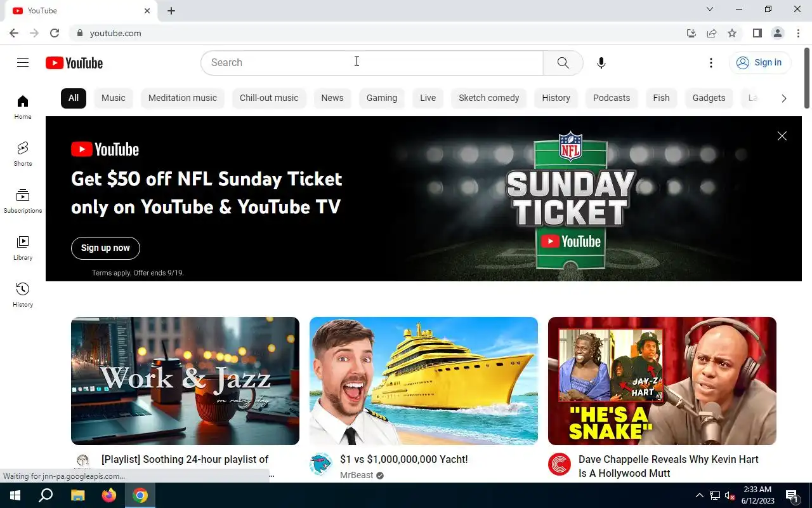
Task: Open MrBeast channel name link
Action: [x=357, y=475]
